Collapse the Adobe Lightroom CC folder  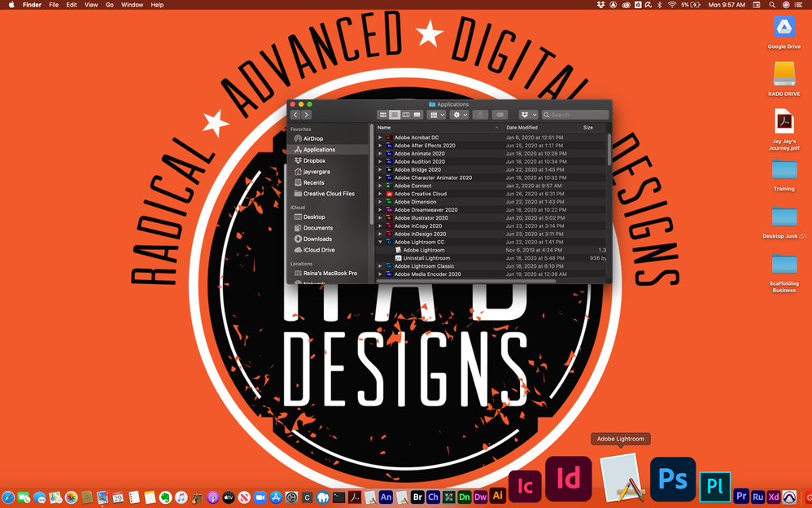pos(380,242)
